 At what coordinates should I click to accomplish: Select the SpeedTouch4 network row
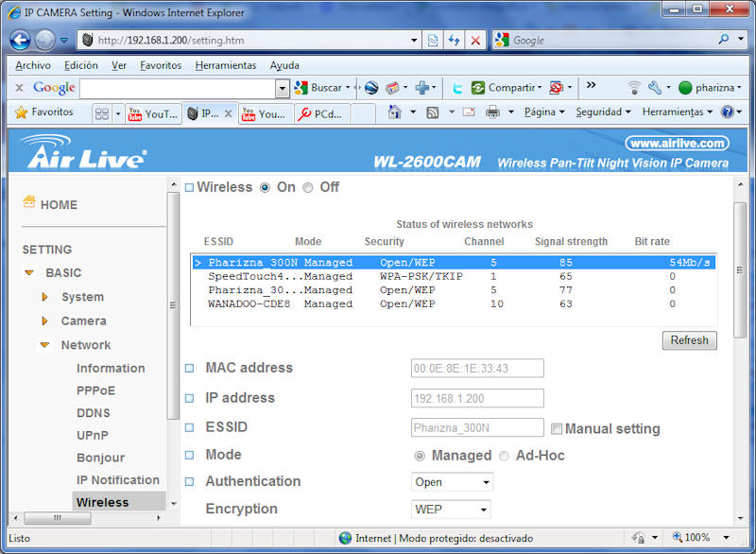(x=454, y=276)
